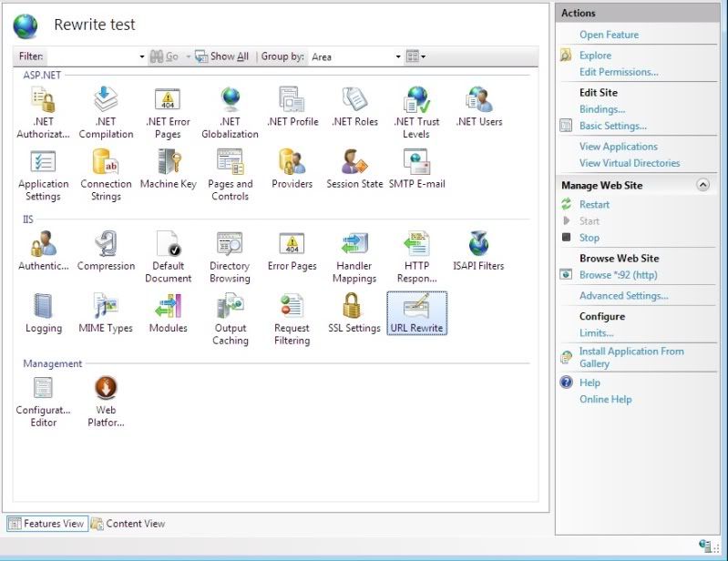
Task: Click View Applications
Action: click(x=619, y=146)
